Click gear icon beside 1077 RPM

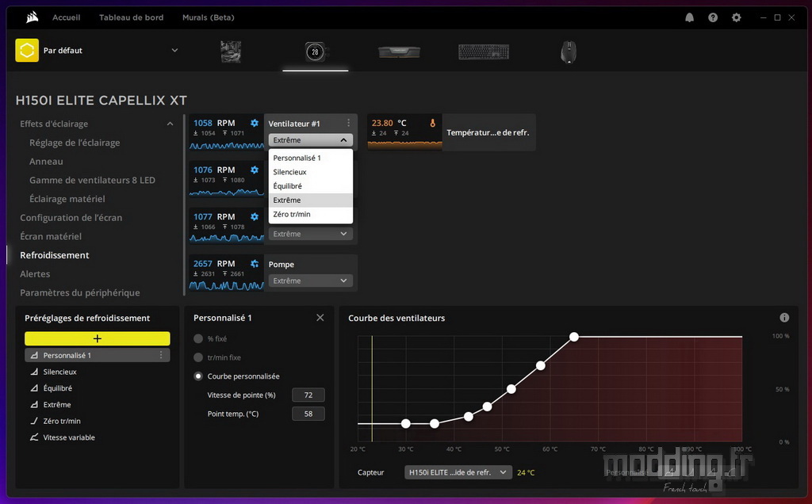[x=255, y=217]
